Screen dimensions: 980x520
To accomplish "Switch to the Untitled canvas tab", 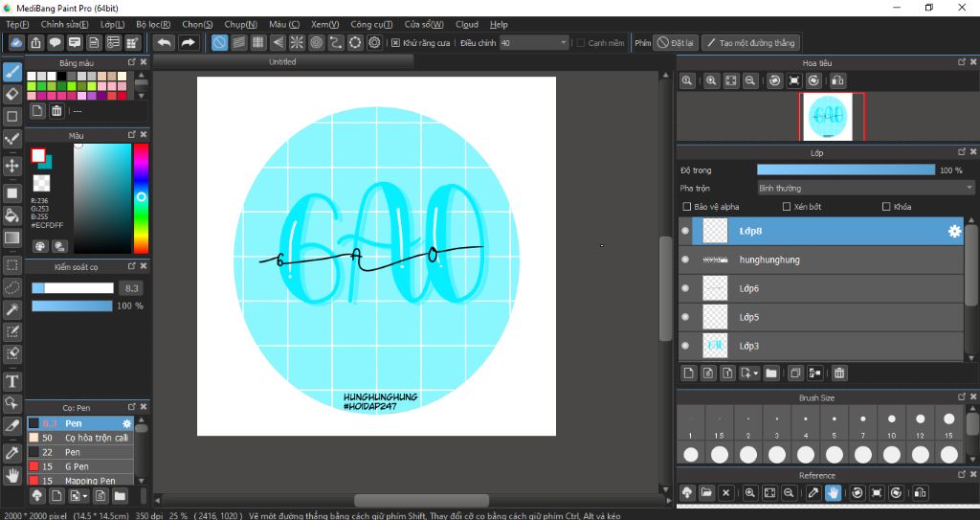I will click(282, 62).
